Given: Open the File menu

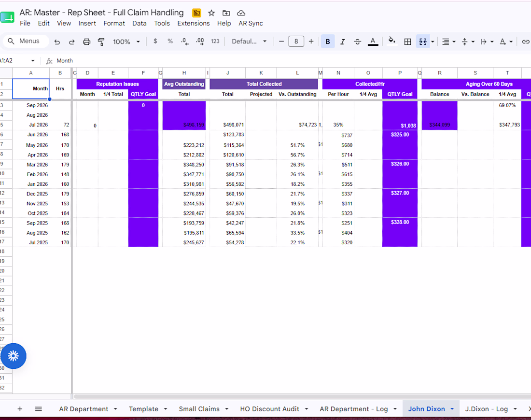Looking at the screenshot, I should (25, 23).
